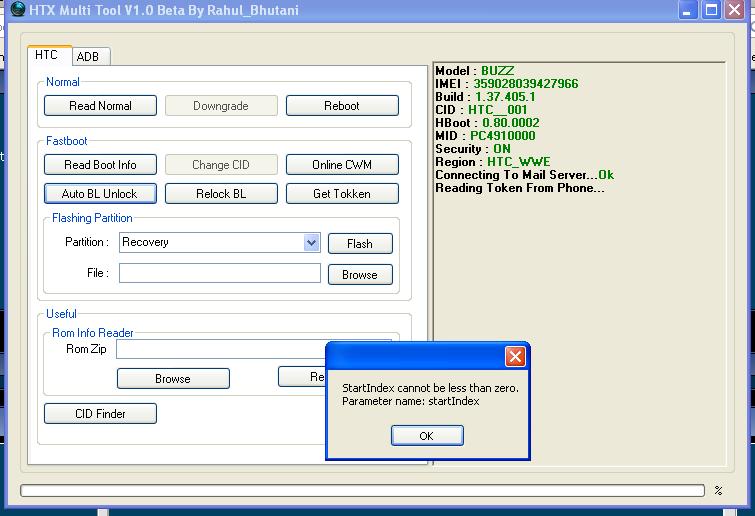Minimize the HTX Multi Tool window
This screenshot has height=516, width=755.
coord(688,10)
